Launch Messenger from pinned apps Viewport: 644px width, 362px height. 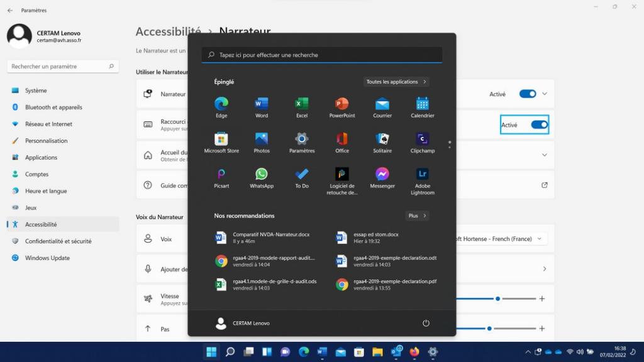(x=382, y=178)
